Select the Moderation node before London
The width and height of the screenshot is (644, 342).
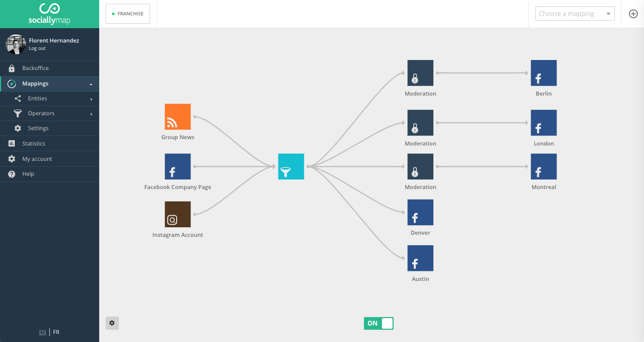click(420, 123)
